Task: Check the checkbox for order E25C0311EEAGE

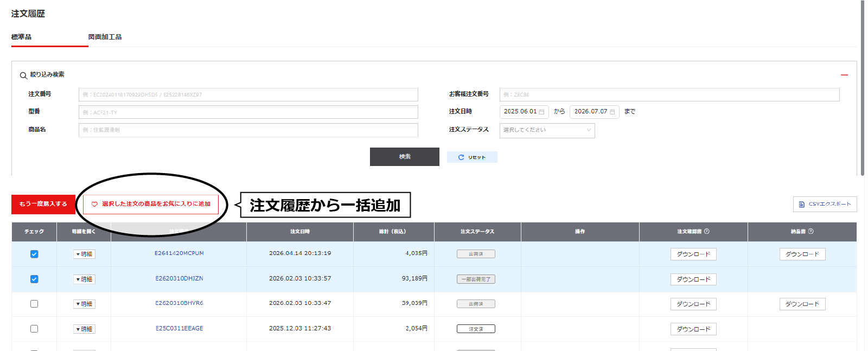Action: pyautogui.click(x=34, y=329)
